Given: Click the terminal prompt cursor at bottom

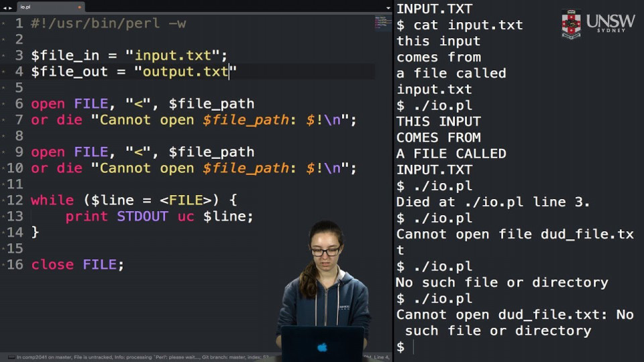Looking at the screenshot, I should pyautogui.click(x=413, y=347).
